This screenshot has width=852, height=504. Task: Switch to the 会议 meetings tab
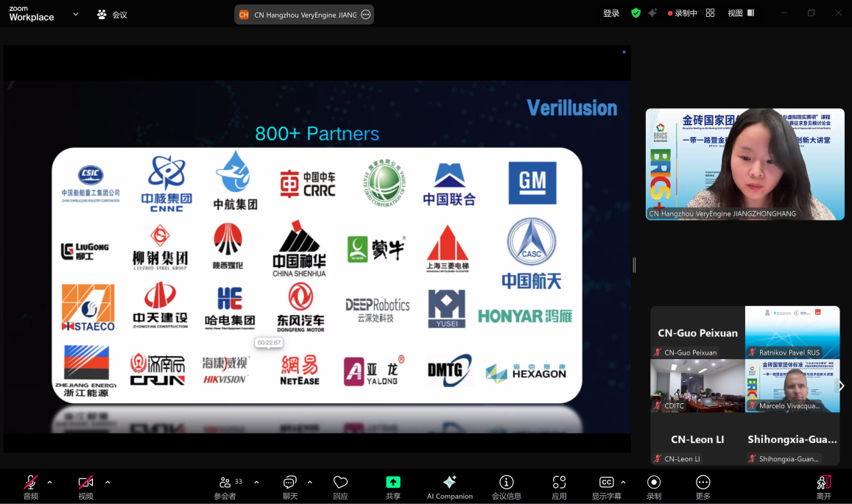113,15
